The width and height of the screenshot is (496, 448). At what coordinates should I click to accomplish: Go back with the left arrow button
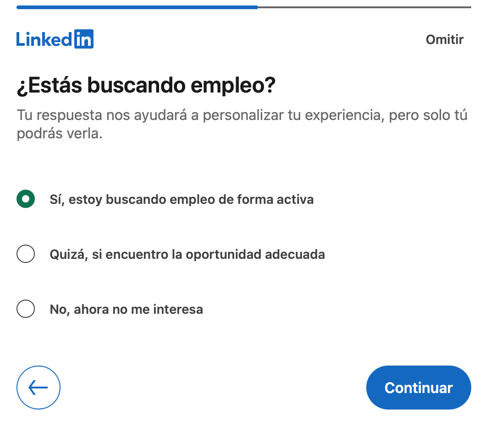click(39, 388)
